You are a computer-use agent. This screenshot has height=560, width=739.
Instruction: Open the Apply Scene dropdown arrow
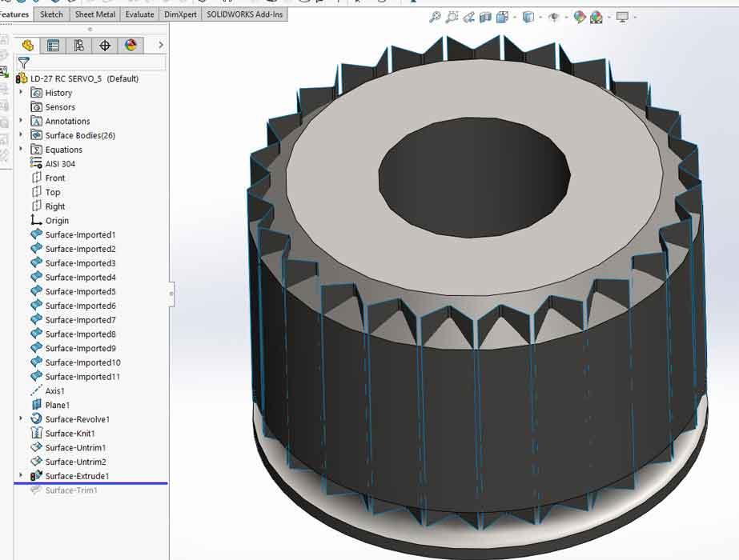click(609, 18)
